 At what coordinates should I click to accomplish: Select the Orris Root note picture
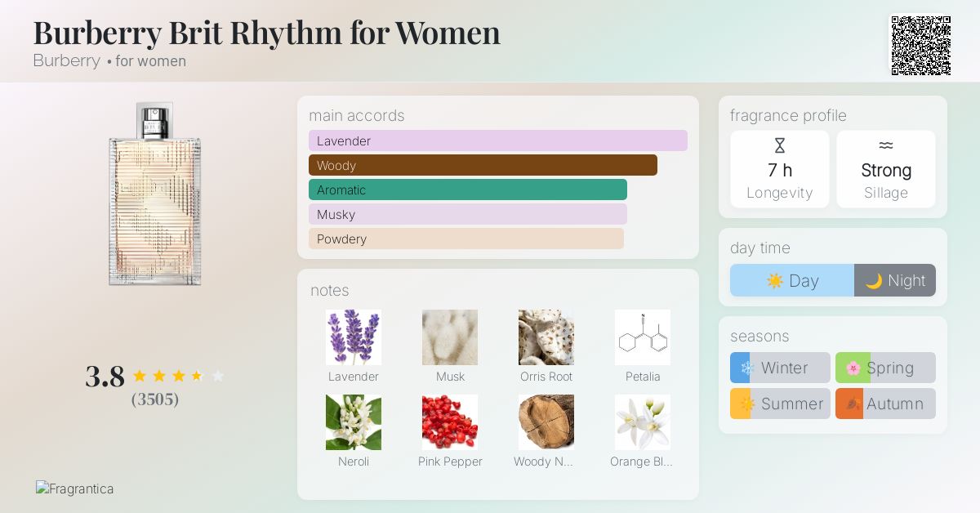pyautogui.click(x=546, y=337)
